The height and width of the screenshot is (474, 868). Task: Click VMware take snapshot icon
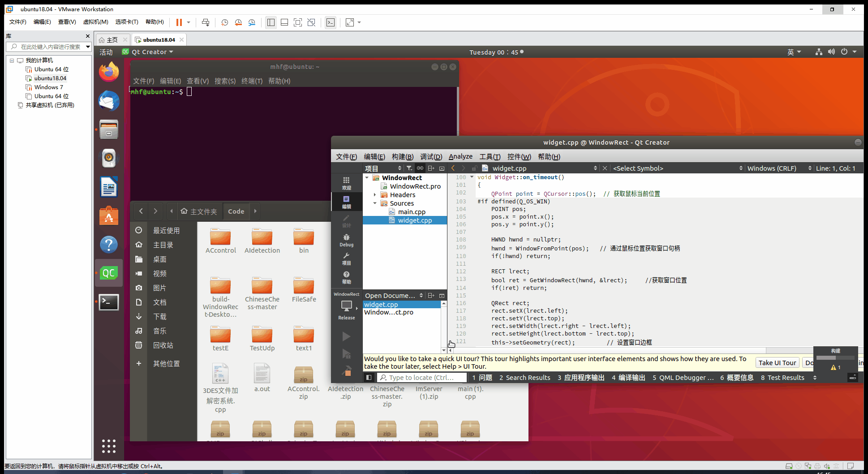225,22
